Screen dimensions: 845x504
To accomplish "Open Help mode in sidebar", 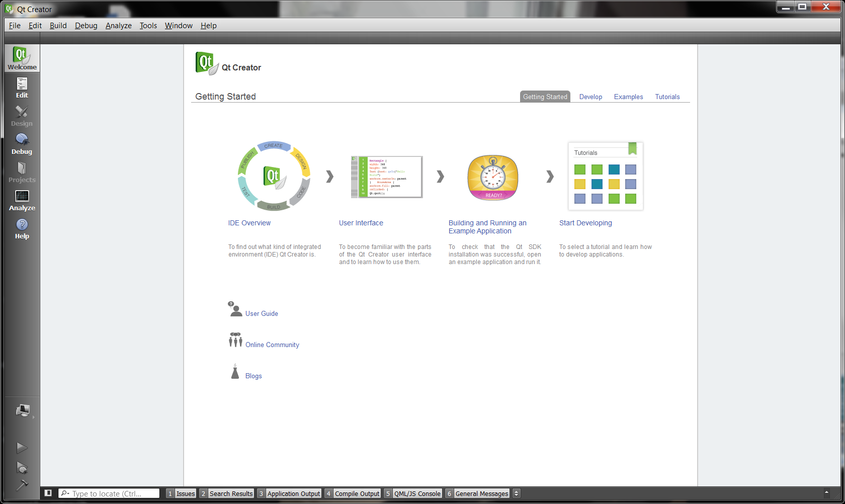I will pos(22,228).
